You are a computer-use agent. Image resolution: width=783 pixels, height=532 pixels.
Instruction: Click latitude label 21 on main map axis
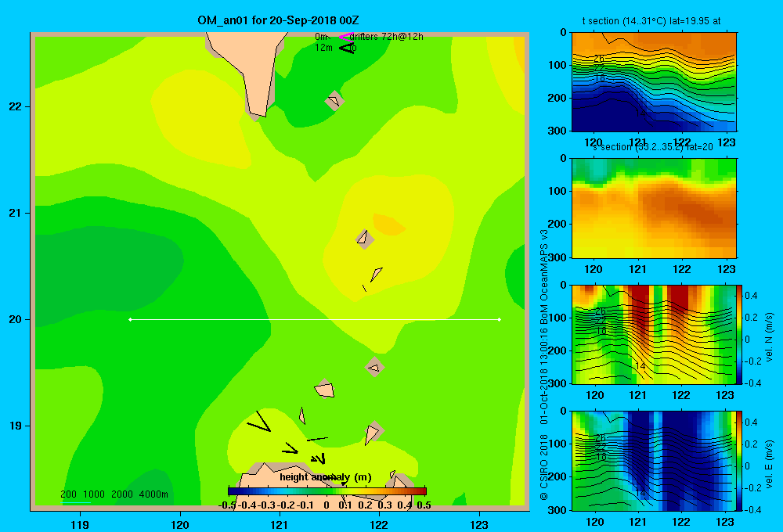pos(15,213)
